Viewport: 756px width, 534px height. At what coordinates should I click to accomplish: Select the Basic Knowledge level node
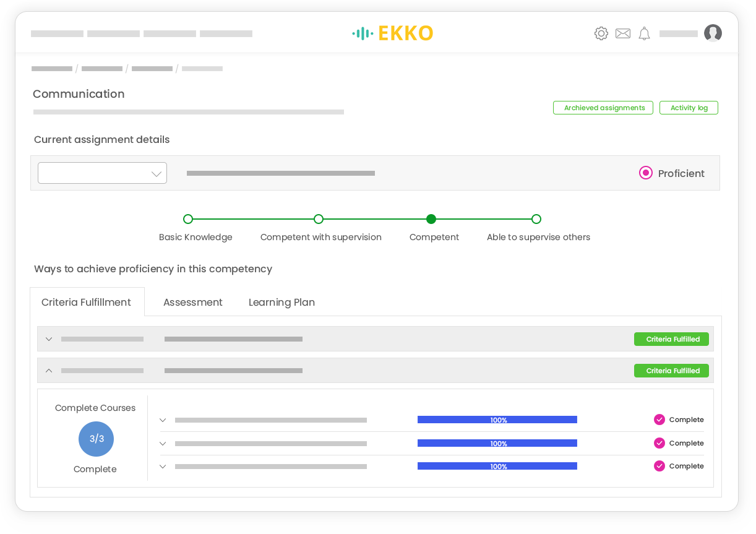(x=188, y=219)
